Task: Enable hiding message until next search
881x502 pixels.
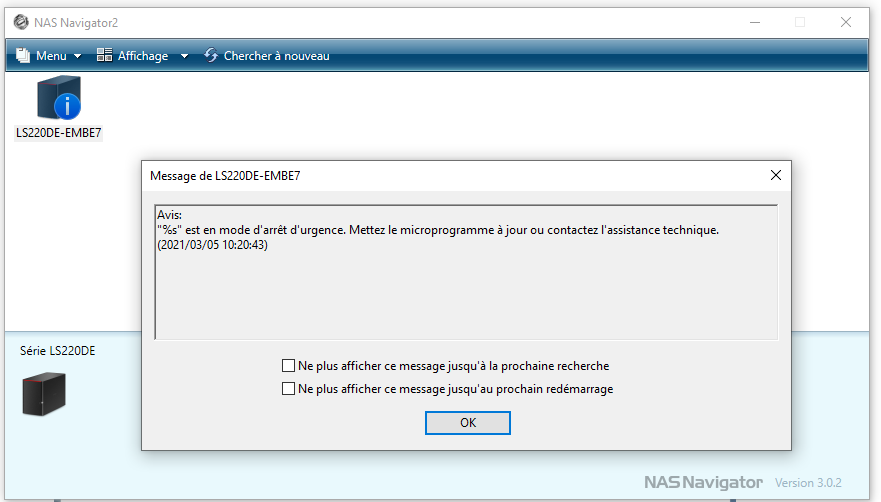Action: (288, 366)
